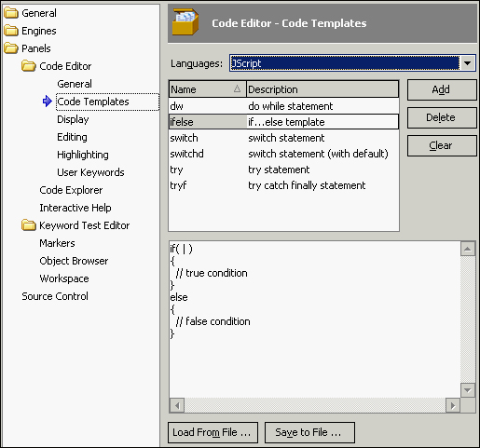Image resolution: width=480 pixels, height=448 pixels.
Task: Click the Load From File button
Action: click(x=213, y=432)
